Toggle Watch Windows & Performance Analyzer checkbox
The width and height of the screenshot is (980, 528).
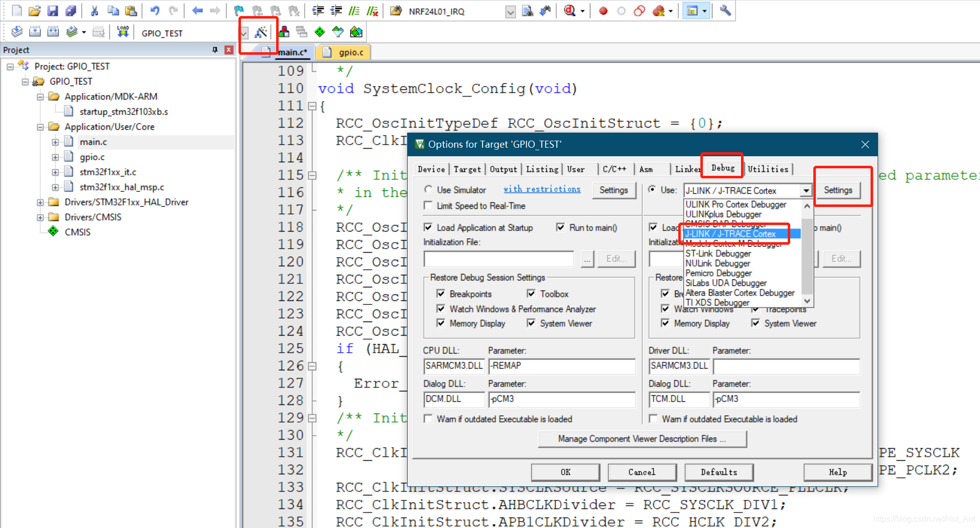(441, 308)
